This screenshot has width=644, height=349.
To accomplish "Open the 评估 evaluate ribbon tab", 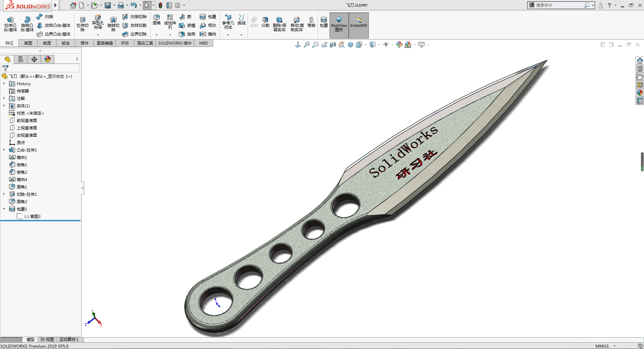I will click(x=125, y=43).
